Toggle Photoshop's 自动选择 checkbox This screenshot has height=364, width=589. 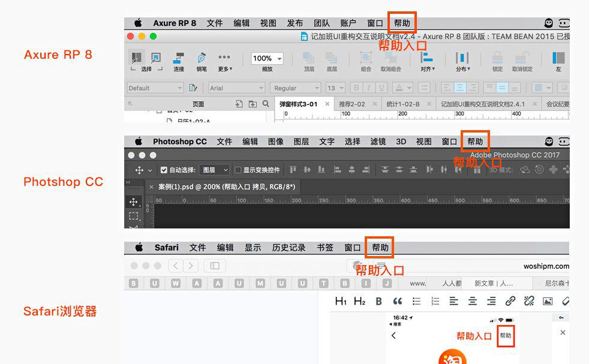tap(164, 170)
